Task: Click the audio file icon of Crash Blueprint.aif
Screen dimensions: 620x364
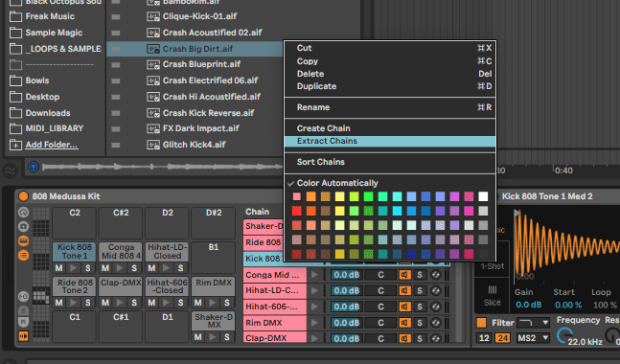Action: coord(153,64)
